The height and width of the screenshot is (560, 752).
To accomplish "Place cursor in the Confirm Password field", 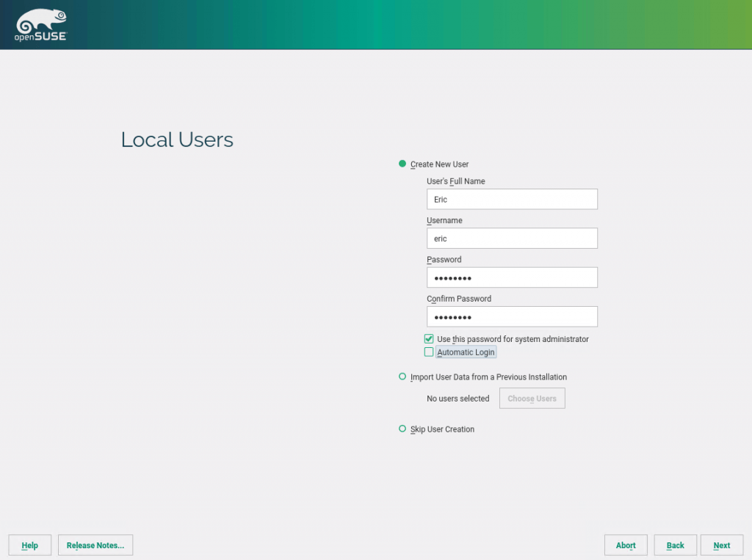I will tap(512, 316).
